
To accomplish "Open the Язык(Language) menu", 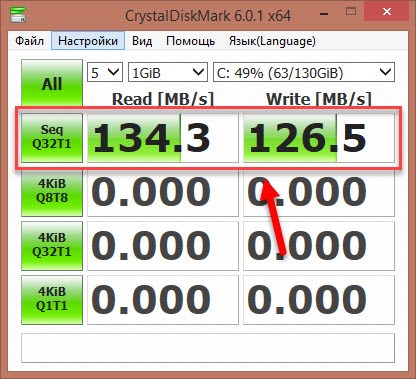I will 272,41.
